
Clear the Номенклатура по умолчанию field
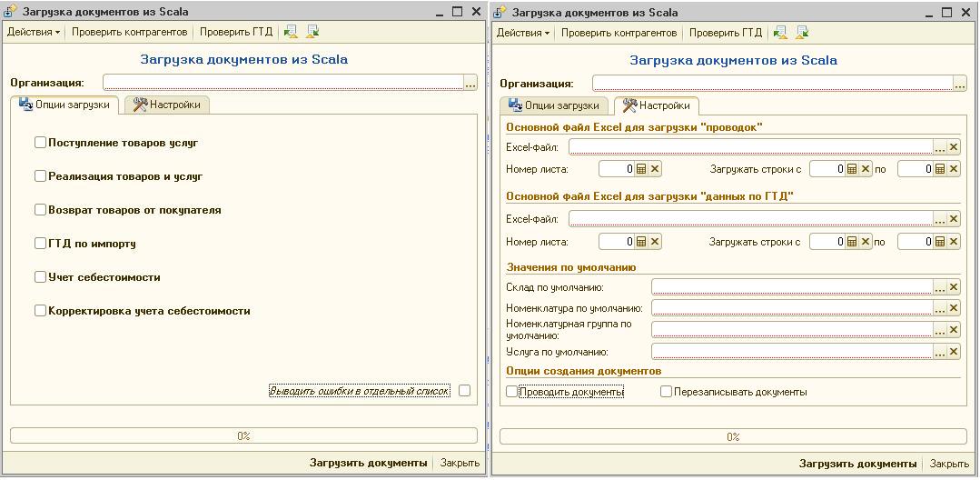tap(954, 307)
